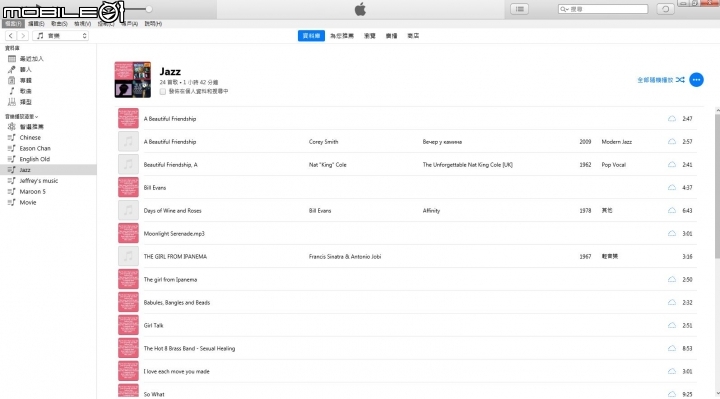Click cloud icon for Corey Smith track
The image size is (720, 399).
[671, 141]
